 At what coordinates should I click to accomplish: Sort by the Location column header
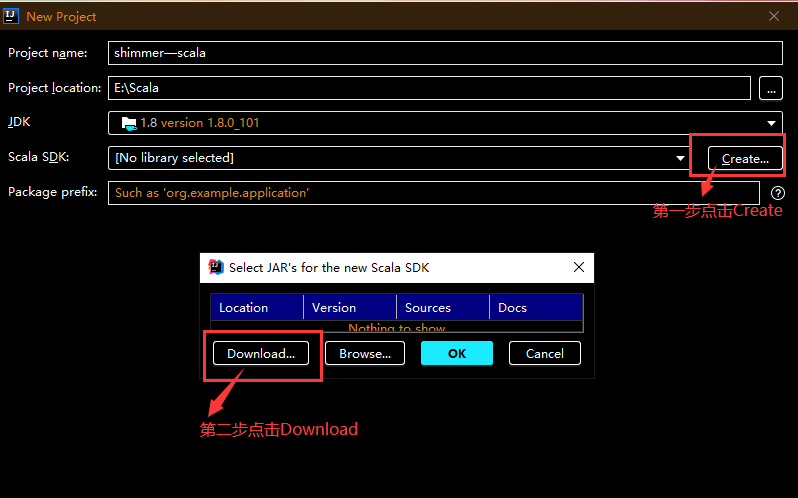click(x=256, y=307)
